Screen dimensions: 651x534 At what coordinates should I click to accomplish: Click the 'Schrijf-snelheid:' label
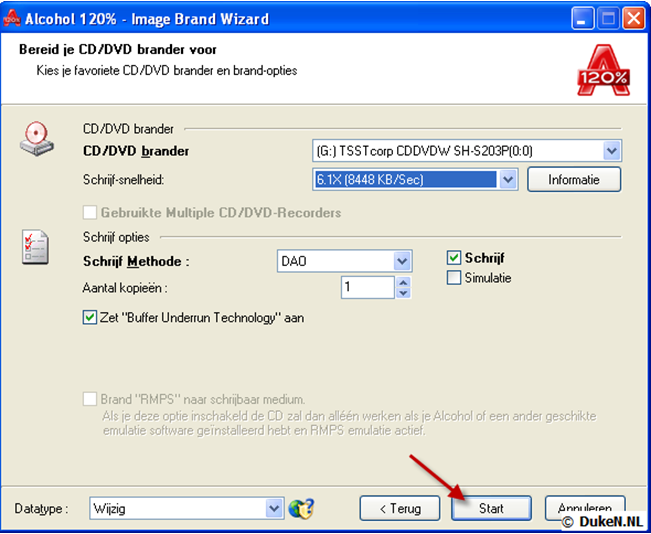click(x=124, y=180)
